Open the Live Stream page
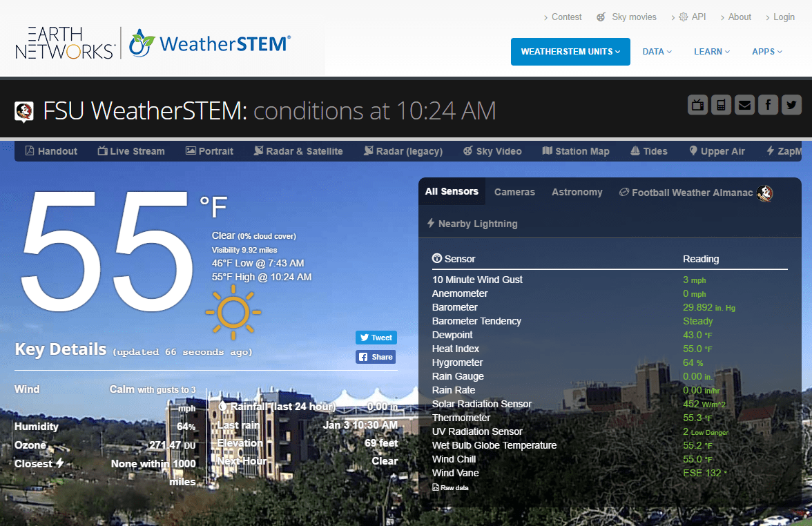Image resolution: width=812 pixels, height=526 pixels. pos(131,151)
